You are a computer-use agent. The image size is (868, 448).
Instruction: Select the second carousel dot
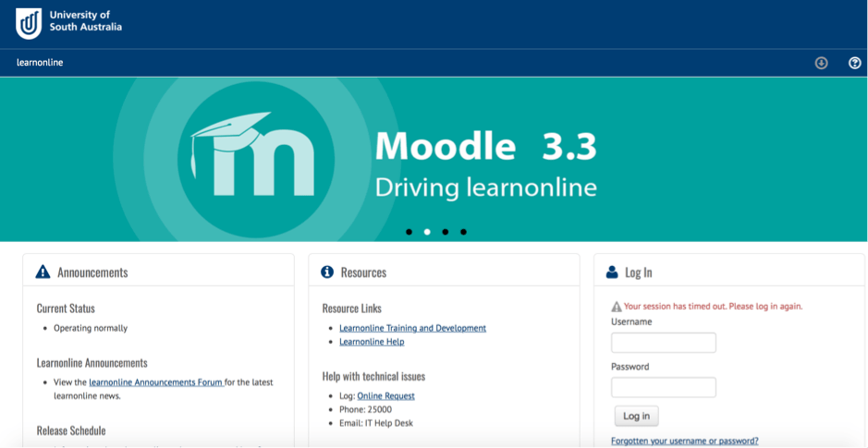(x=427, y=232)
